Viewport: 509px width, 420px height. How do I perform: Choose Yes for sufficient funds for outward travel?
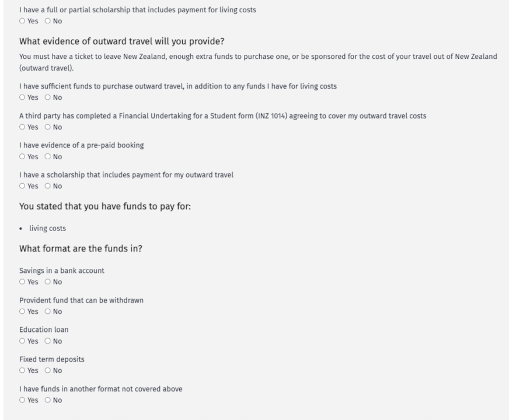coord(23,97)
